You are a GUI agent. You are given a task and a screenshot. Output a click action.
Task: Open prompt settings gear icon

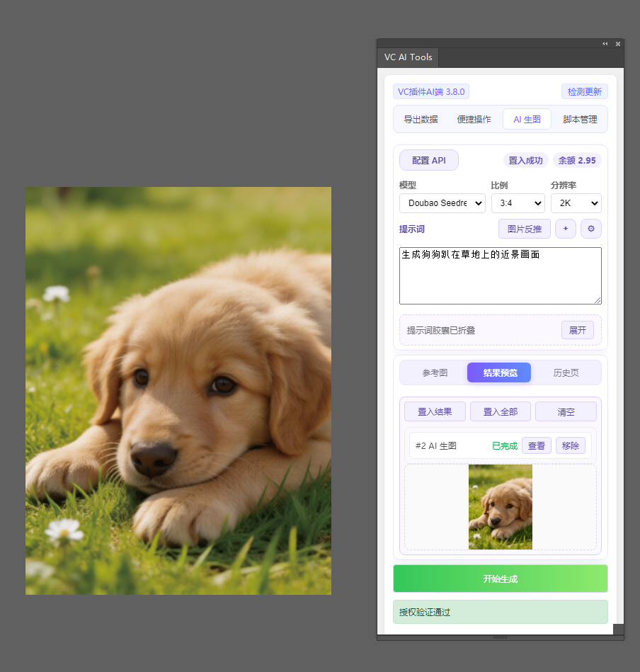(591, 229)
